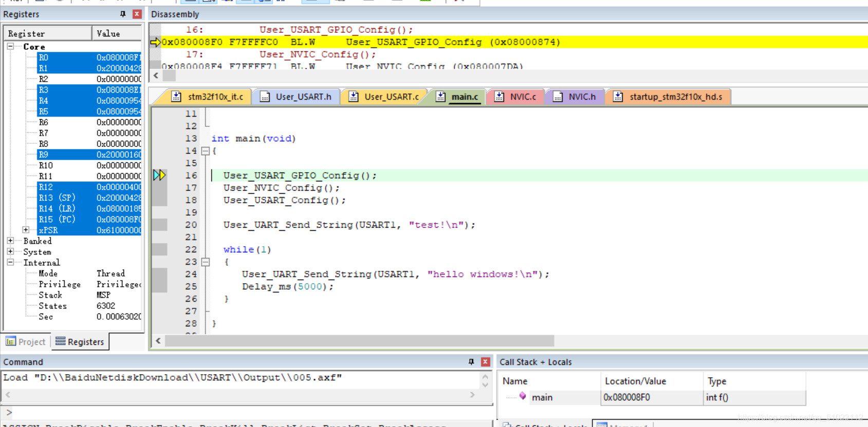
Task: Select main entry in Call Stack
Action: pos(542,397)
